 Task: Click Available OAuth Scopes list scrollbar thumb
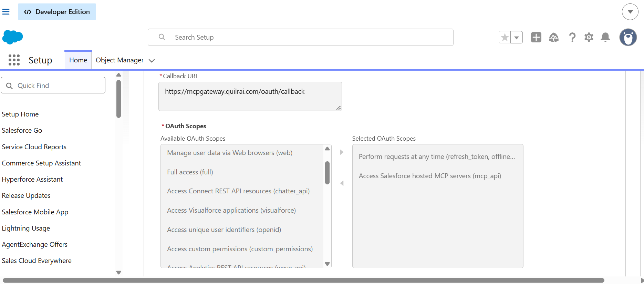327,173
